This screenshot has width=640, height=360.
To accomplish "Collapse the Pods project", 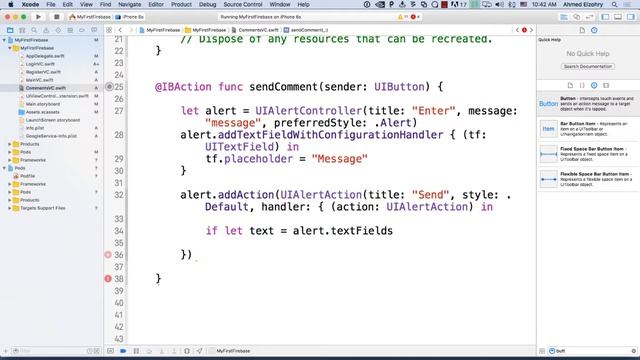I will pos(4,168).
